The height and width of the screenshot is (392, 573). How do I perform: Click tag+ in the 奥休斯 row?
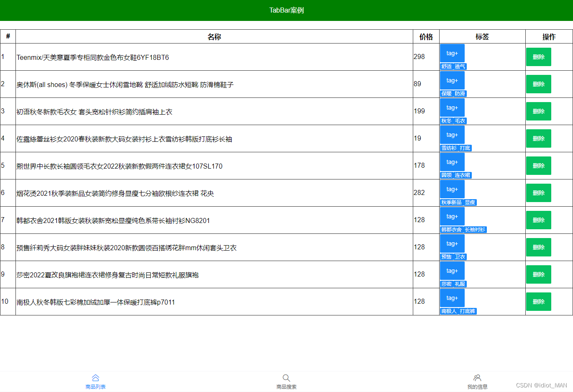[452, 80]
